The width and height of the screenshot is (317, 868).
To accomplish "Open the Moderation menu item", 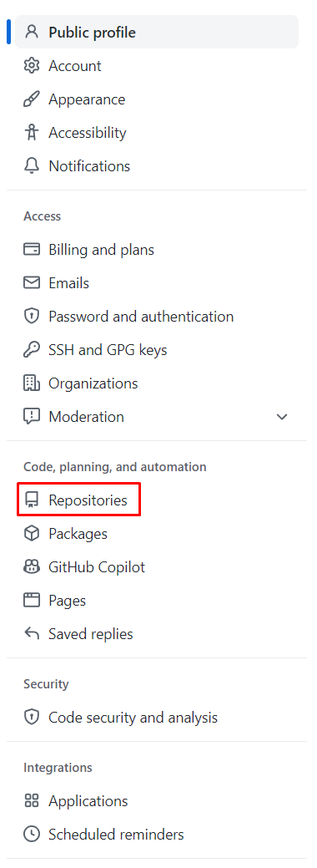I will pos(86,416).
